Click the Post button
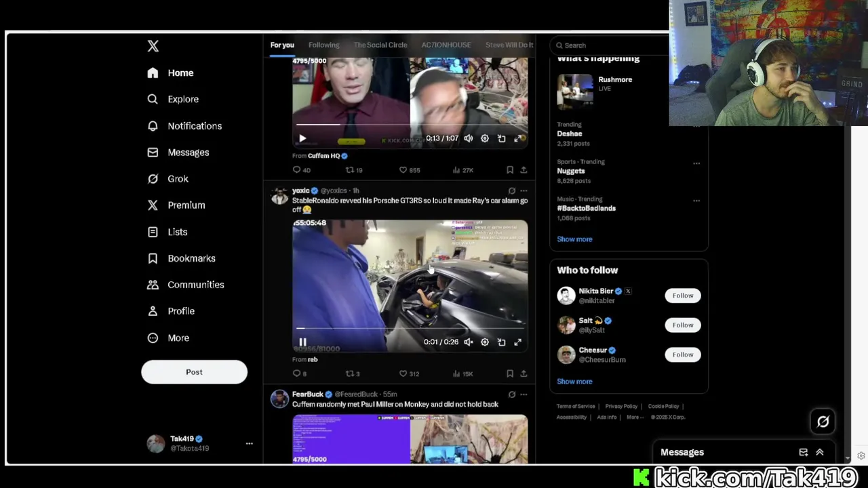 [x=194, y=372]
